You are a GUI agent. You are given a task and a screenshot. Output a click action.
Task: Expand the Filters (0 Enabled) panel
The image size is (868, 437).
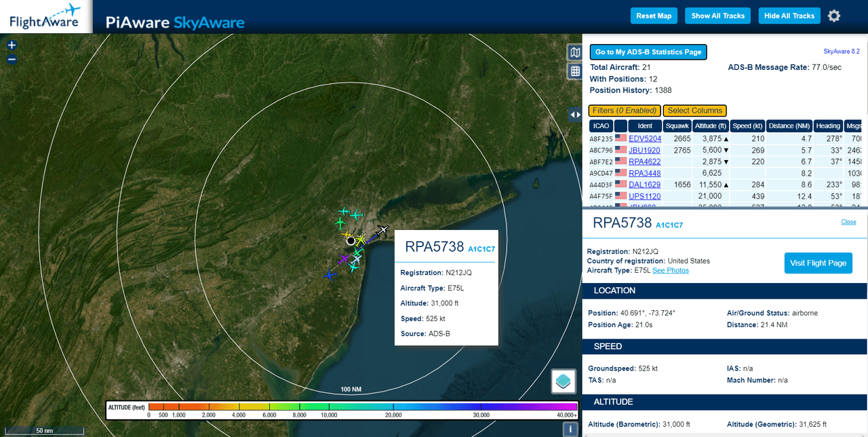click(625, 111)
